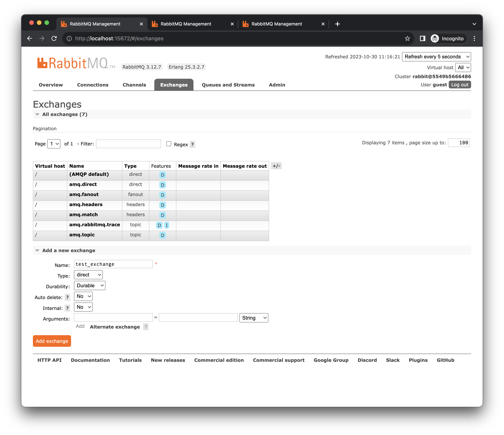Viewport: 504px width, 435px height.
Task: Click the D feature badge for amq.headers
Action: (162, 205)
